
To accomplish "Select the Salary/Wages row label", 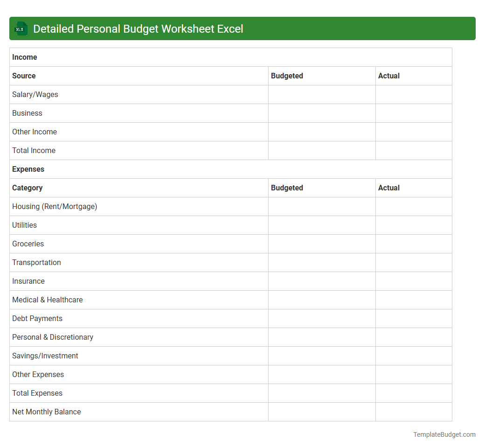I will (x=35, y=94).
